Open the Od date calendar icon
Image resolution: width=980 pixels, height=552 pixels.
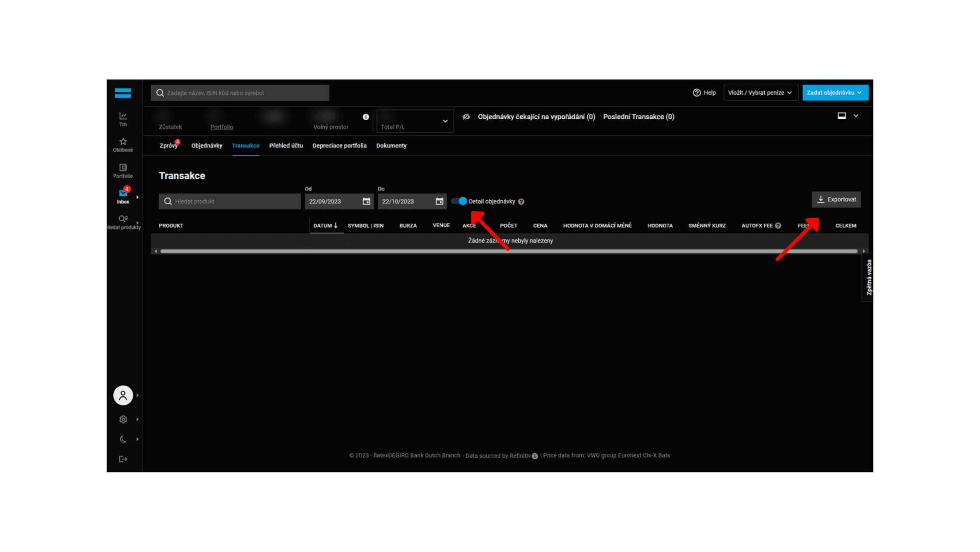(366, 201)
